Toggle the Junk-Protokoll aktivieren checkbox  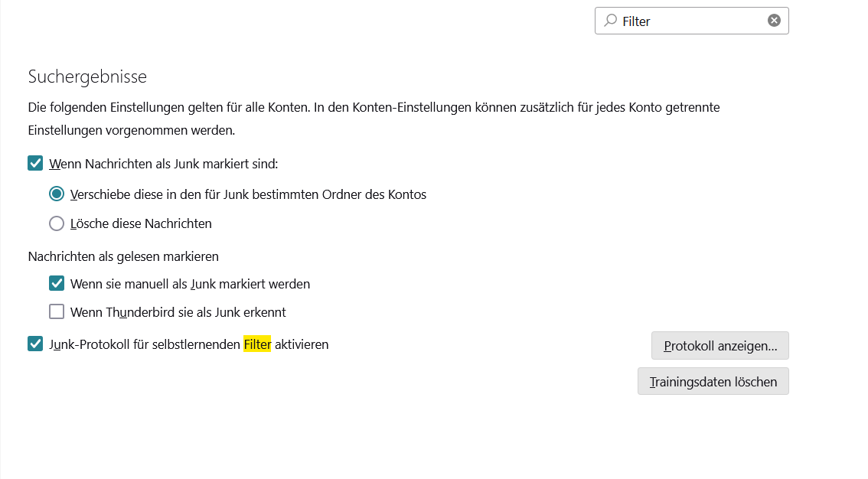(35, 344)
